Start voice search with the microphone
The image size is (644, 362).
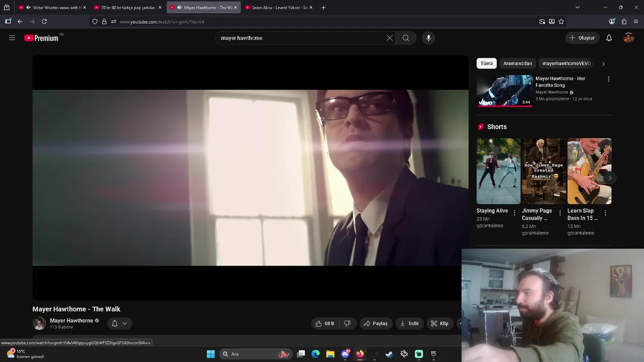tap(429, 38)
